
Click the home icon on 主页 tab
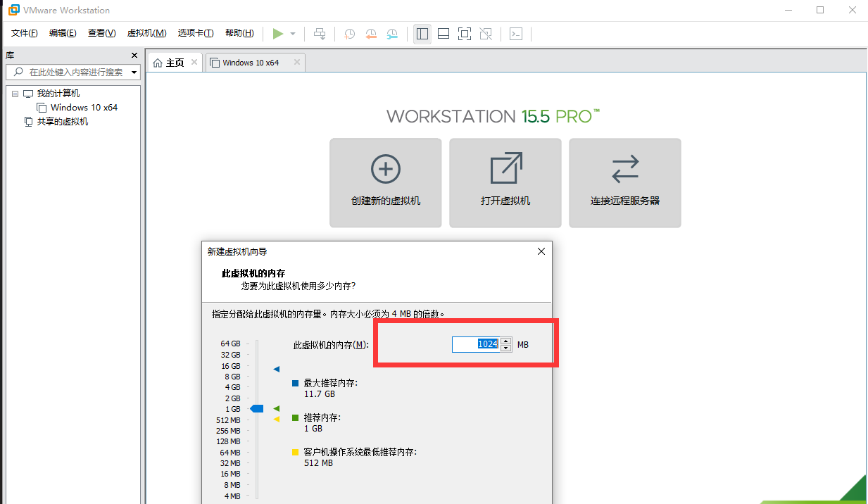(x=158, y=63)
